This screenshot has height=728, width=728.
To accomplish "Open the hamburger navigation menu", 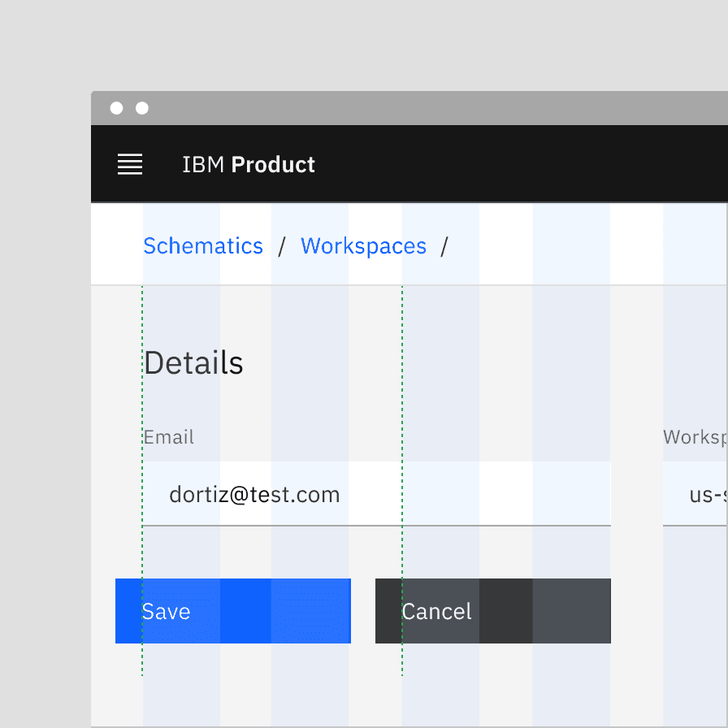I will pos(130,164).
